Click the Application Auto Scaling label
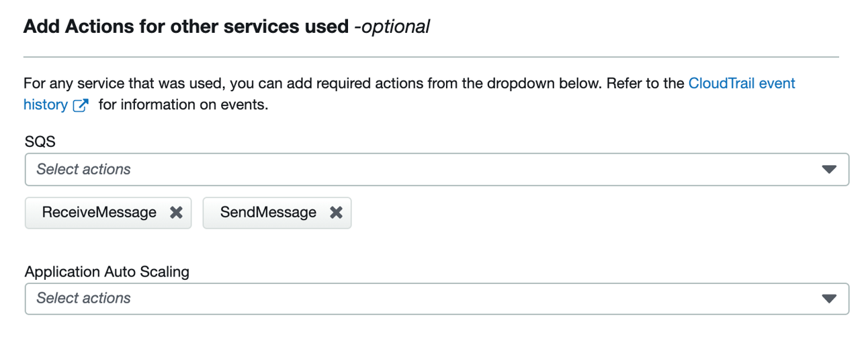 (x=107, y=272)
